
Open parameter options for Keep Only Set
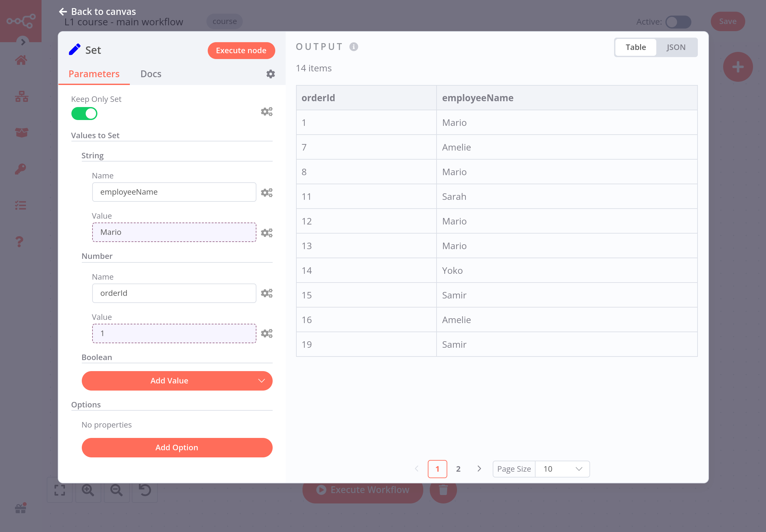point(266,112)
